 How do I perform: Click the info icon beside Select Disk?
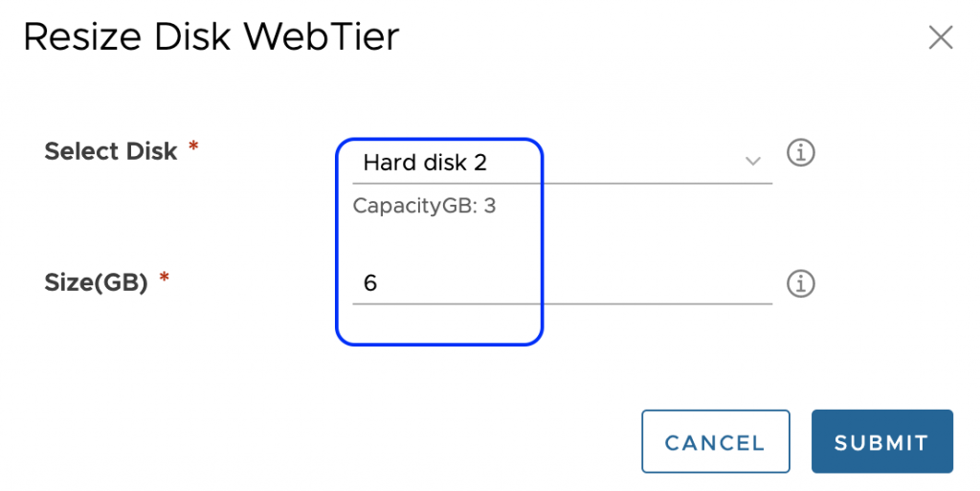point(800,152)
